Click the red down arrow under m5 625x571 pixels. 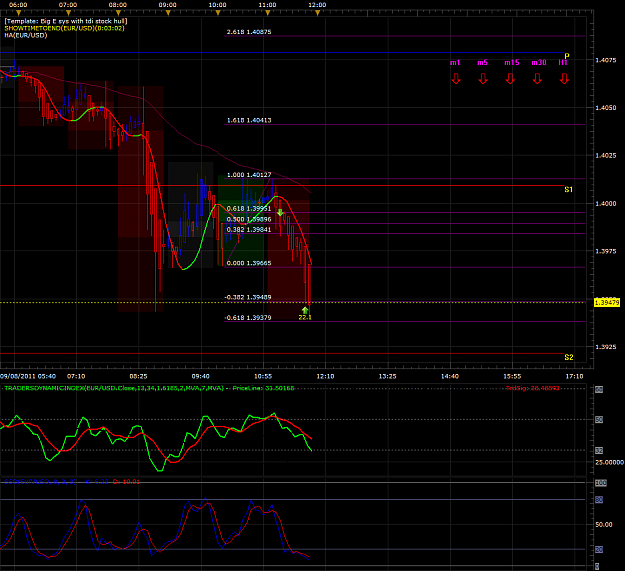tap(483, 79)
